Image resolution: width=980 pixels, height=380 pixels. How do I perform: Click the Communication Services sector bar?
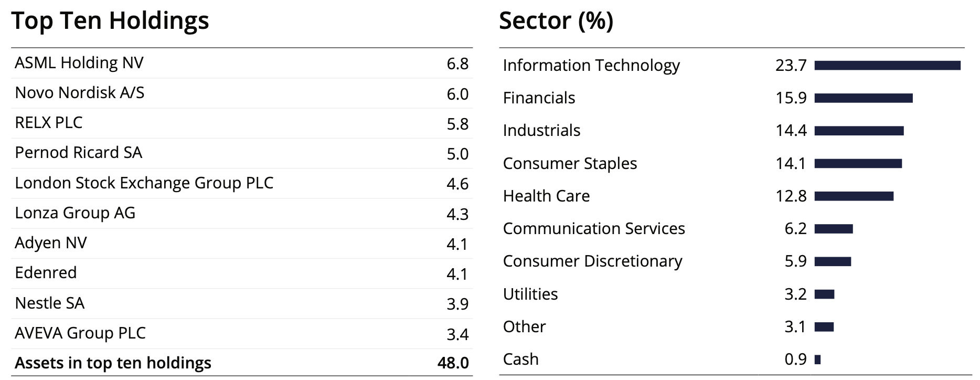(x=834, y=229)
